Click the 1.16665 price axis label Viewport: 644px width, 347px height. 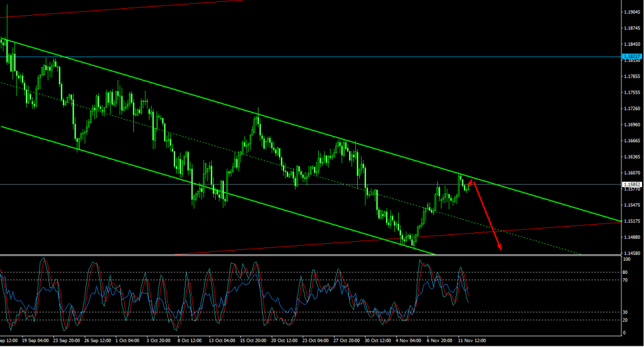point(631,140)
